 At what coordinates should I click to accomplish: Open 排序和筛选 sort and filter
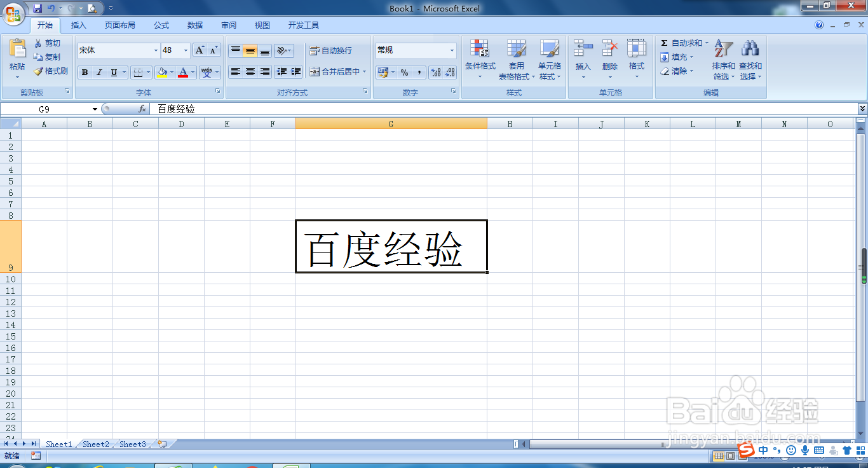click(724, 59)
